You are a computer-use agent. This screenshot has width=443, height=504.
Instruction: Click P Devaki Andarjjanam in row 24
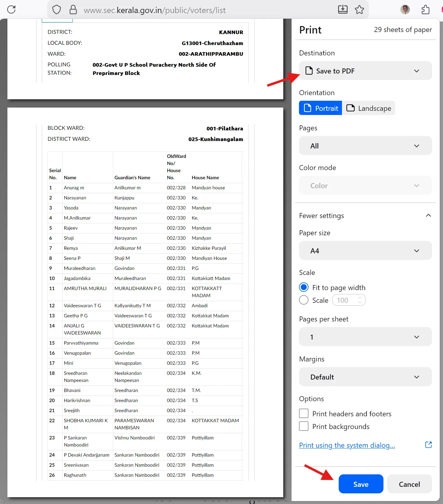point(87,455)
